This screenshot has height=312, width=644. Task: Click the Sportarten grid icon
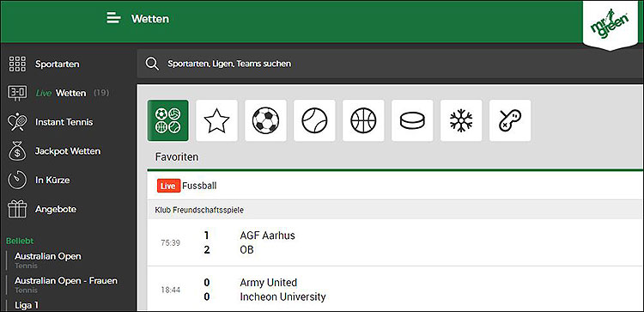pos(17,64)
